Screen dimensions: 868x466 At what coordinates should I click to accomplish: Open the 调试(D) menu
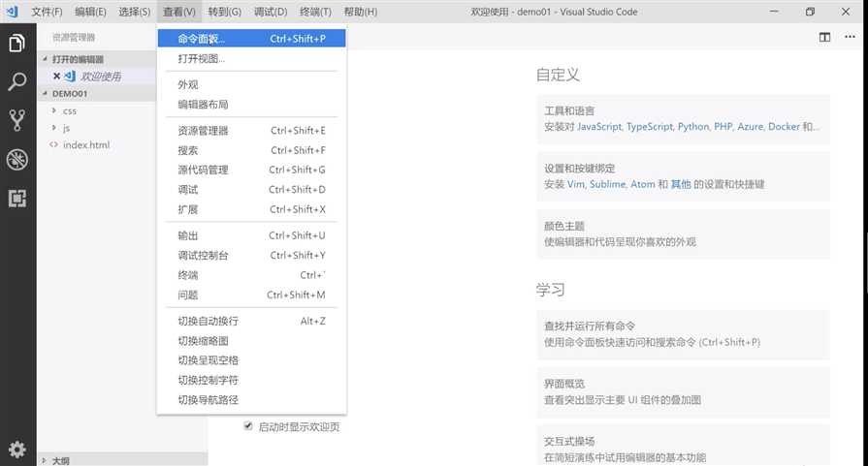pyautogui.click(x=271, y=12)
